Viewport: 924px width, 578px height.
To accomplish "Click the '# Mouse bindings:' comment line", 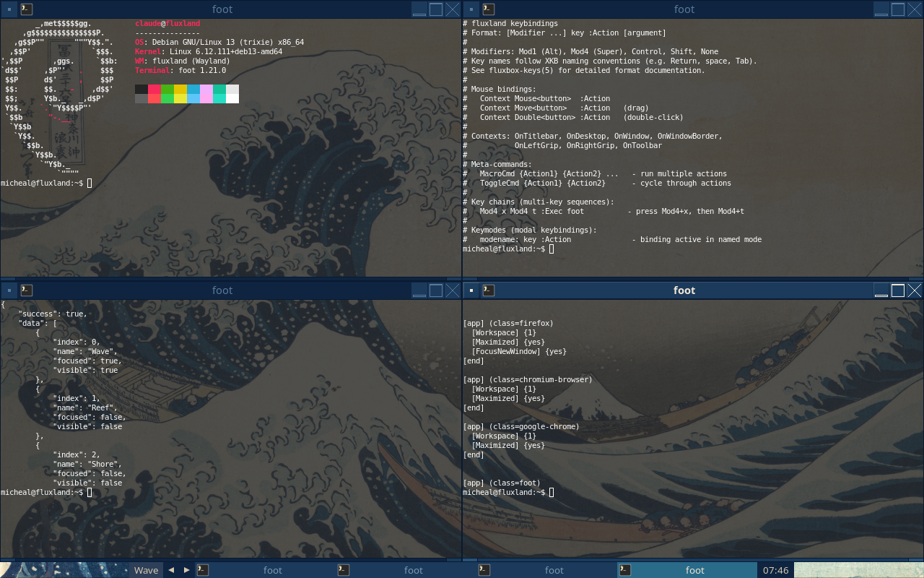I will click(500, 89).
